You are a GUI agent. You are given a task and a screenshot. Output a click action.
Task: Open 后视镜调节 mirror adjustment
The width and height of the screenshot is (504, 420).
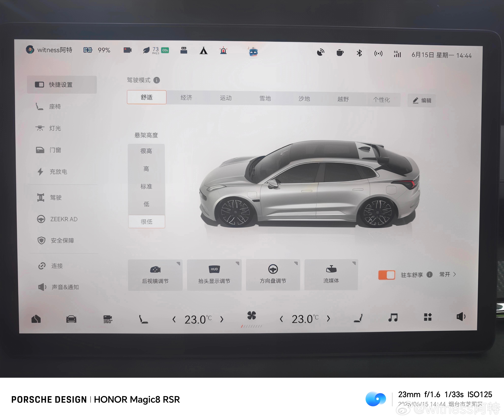click(x=155, y=275)
